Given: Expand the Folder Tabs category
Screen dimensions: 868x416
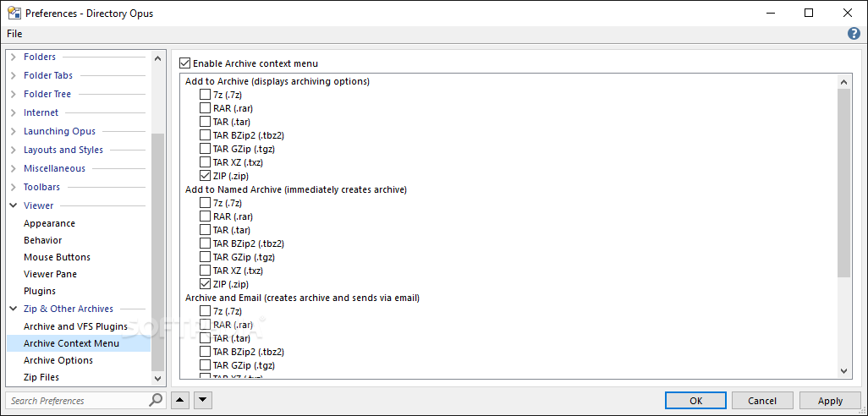Looking at the screenshot, I should 14,75.
